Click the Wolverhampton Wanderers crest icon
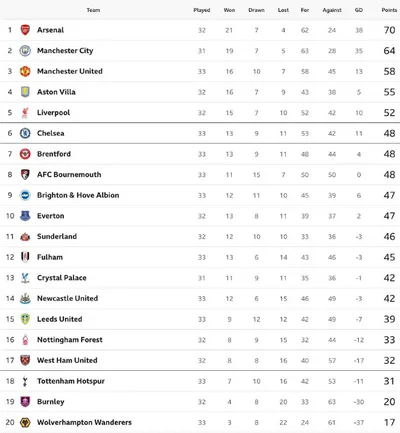 click(x=25, y=423)
